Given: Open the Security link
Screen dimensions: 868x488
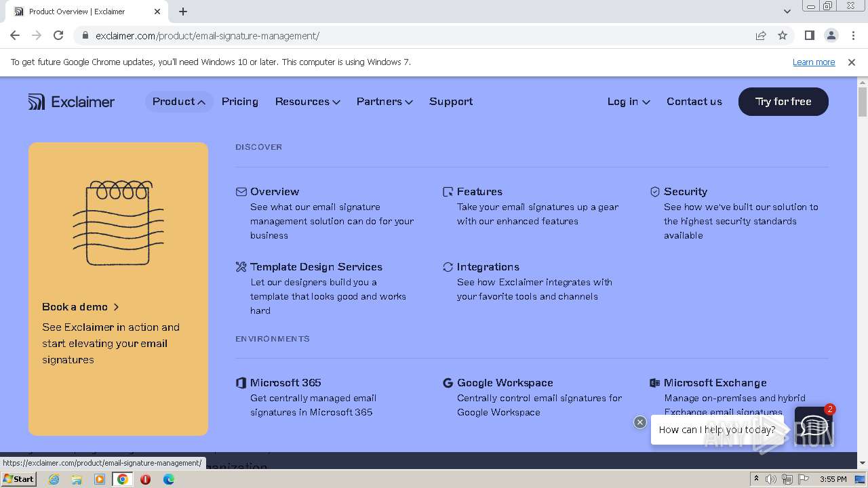Looking at the screenshot, I should pyautogui.click(x=686, y=192).
